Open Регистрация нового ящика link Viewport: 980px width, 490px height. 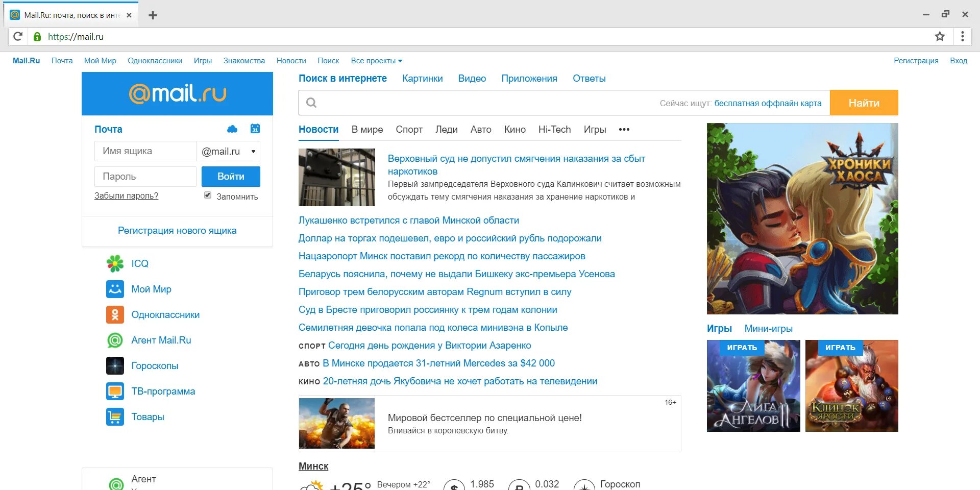177,231
